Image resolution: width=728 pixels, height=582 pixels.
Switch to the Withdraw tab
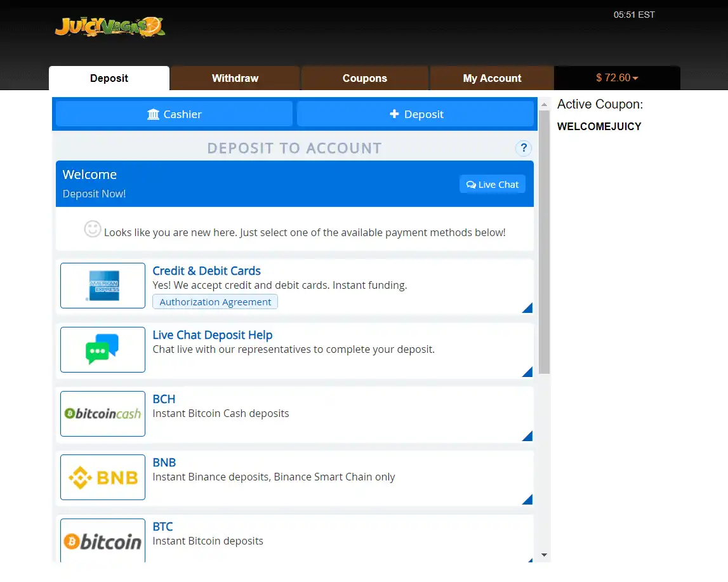[x=235, y=79]
